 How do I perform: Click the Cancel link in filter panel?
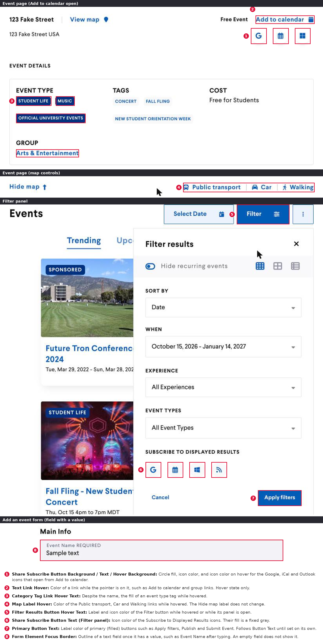[x=160, y=497]
